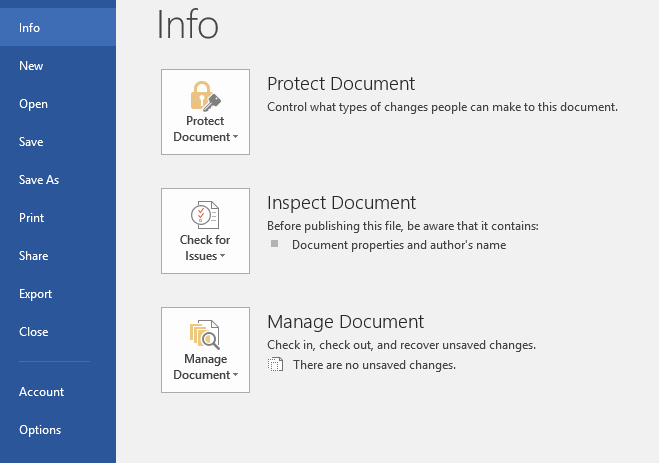
Task: Choose Save in the sidebar
Action: point(58,142)
